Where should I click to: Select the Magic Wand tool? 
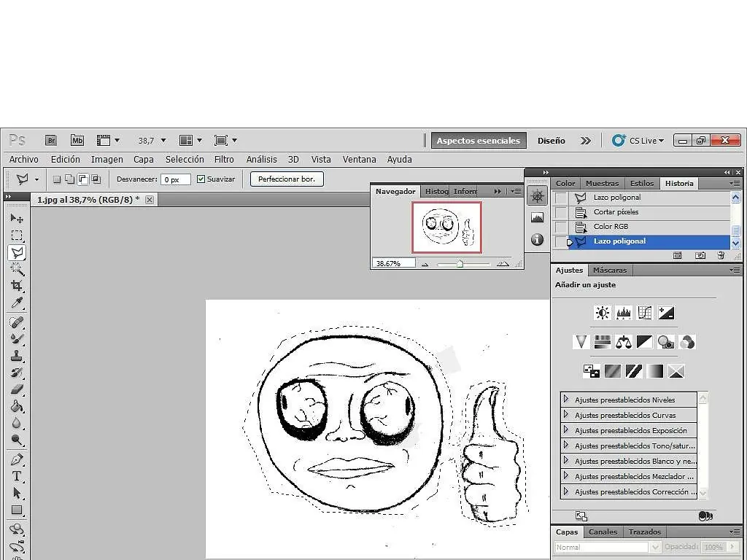point(17,269)
